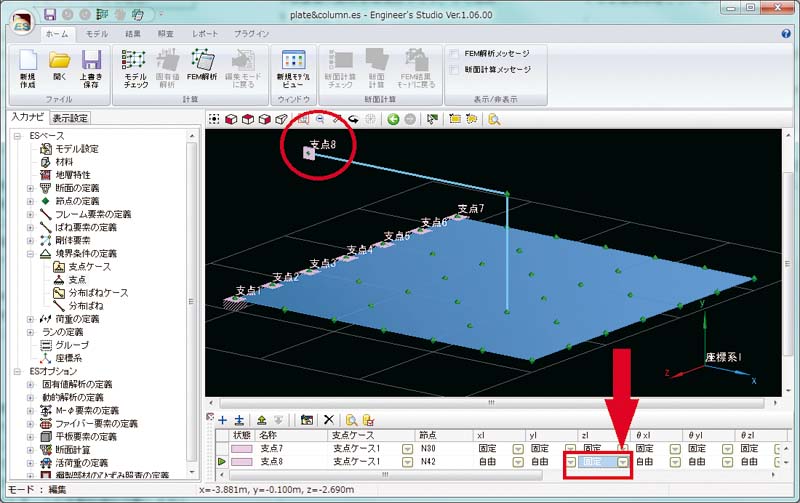This screenshot has height=503, width=800.
Task: Click the 新規作成 new file icon
Action: click(28, 69)
